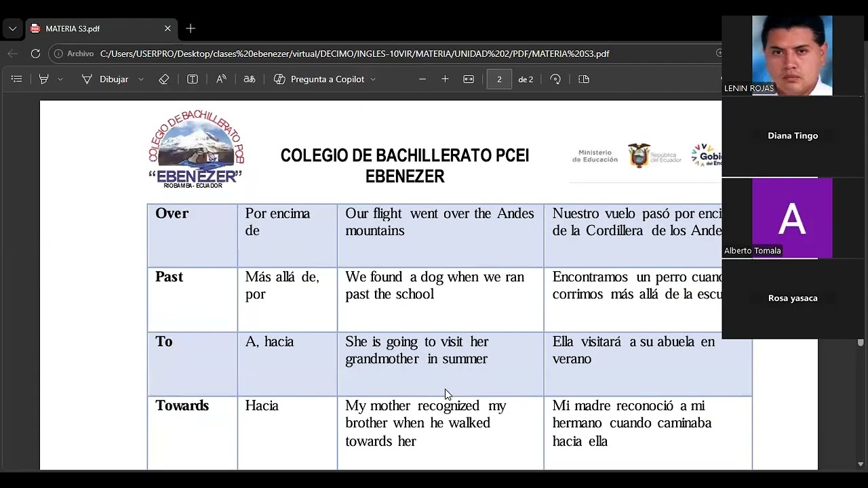Select the eraser tool
This screenshot has width=868, height=488.
coord(163,79)
